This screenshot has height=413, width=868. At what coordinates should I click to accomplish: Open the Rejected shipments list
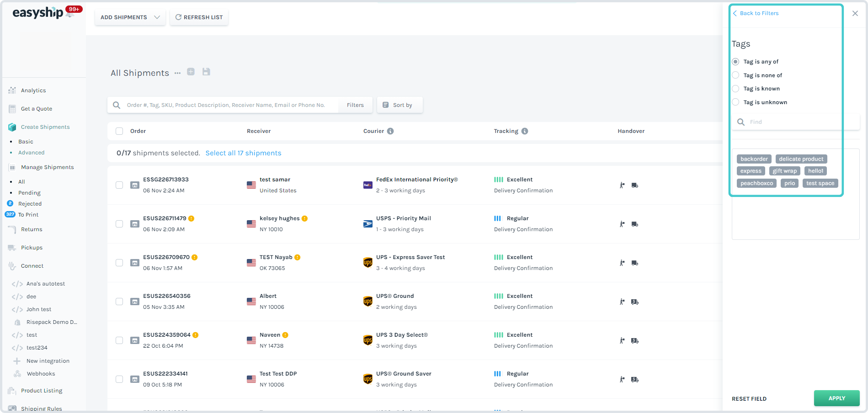30,204
